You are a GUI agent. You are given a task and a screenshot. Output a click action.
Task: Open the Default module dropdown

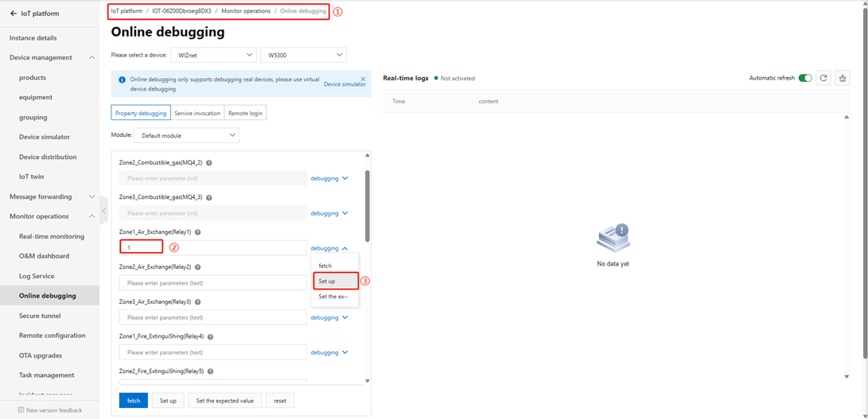[186, 136]
